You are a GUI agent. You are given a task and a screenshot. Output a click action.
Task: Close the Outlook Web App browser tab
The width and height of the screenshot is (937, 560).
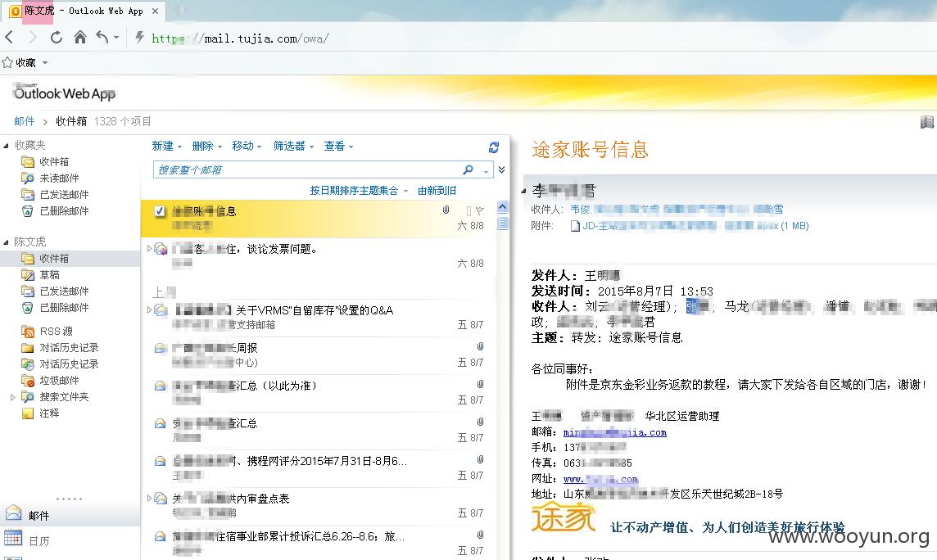[x=156, y=11]
